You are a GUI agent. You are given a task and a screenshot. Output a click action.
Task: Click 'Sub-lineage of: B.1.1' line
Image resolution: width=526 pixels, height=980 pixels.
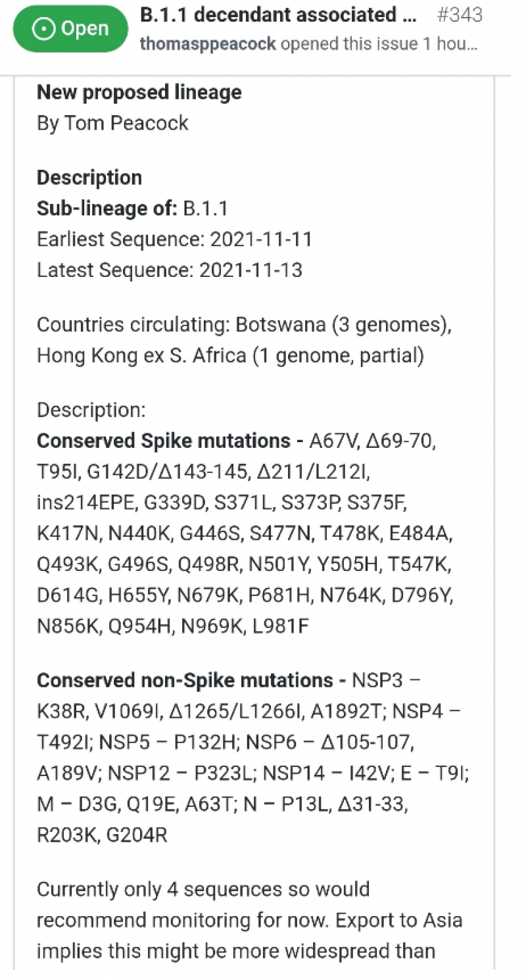coord(132,208)
